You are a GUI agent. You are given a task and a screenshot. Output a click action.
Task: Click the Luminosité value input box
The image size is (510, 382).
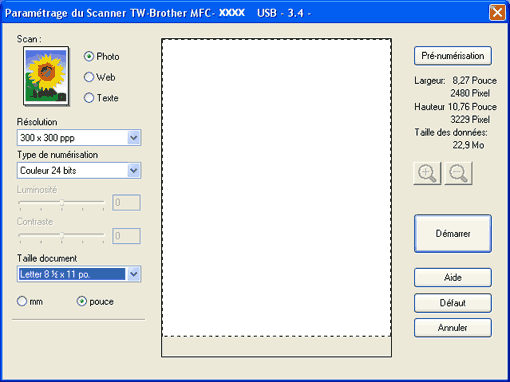(x=126, y=203)
